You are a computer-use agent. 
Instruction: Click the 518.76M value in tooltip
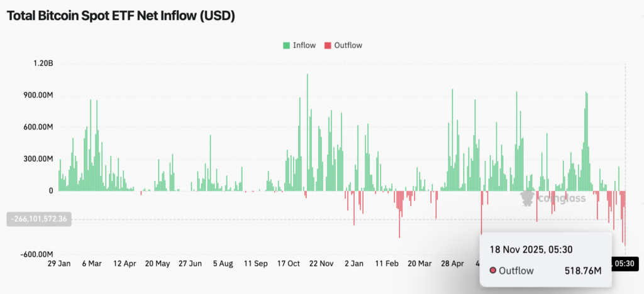[582, 271]
